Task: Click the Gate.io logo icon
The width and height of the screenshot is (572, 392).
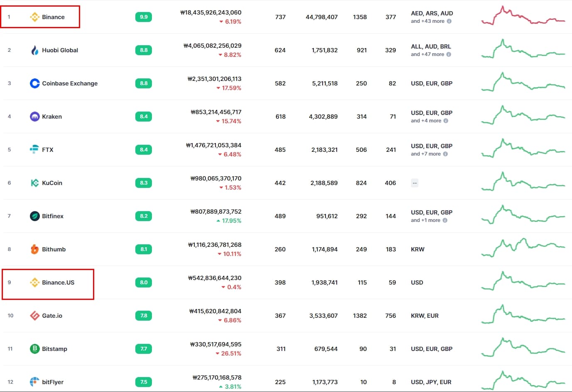Action: [x=35, y=316]
